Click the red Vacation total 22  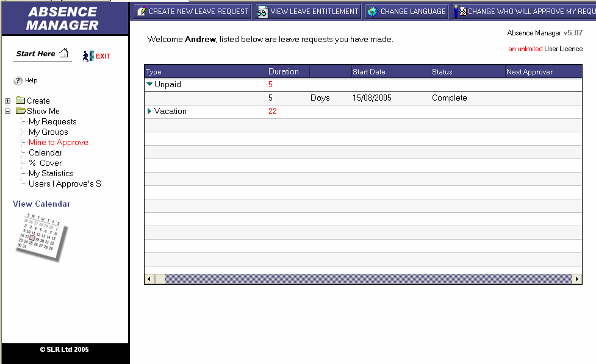(x=273, y=112)
